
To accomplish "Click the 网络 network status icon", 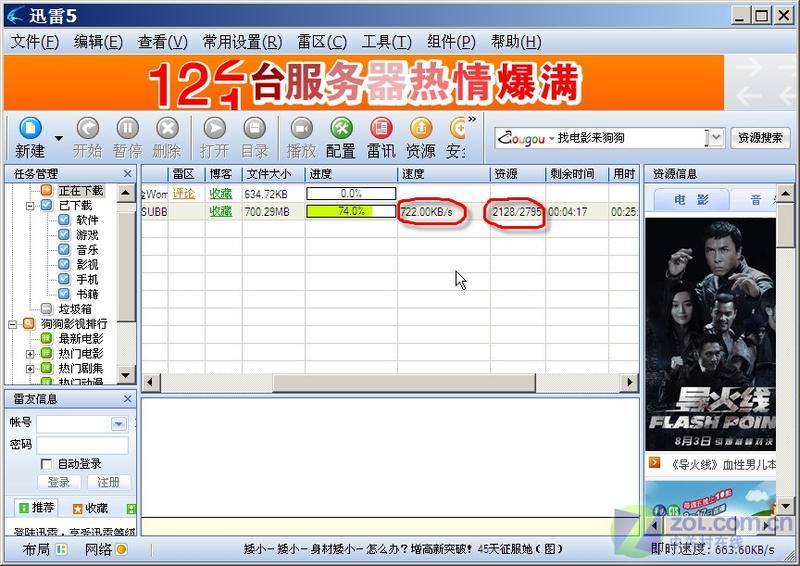I will click(121, 550).
